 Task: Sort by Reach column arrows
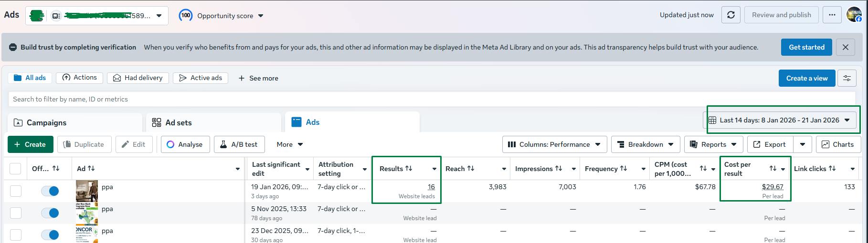(471, 168)
